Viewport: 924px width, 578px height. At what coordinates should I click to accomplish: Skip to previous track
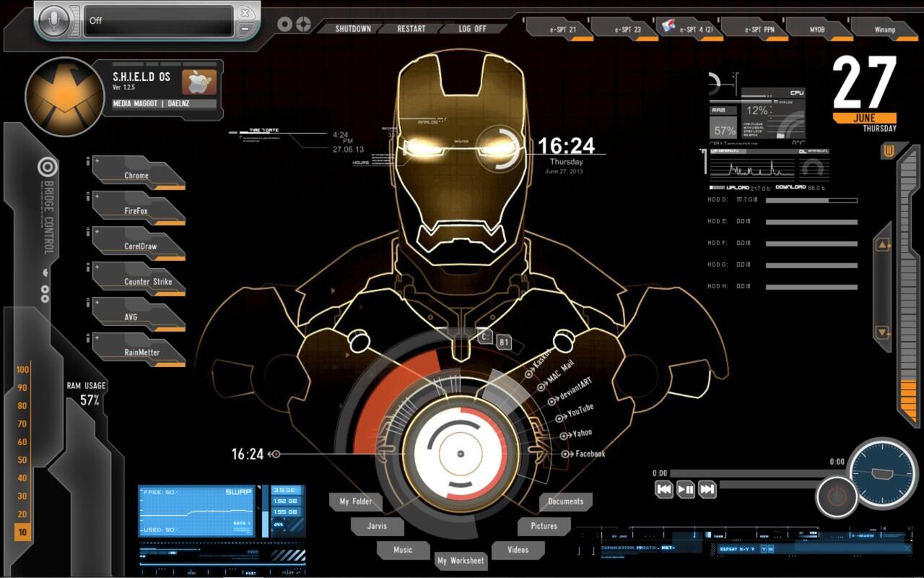664,489
